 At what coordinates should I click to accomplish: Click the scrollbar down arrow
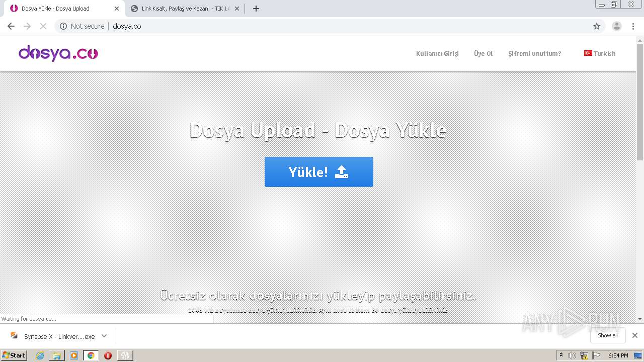(640, 319)
